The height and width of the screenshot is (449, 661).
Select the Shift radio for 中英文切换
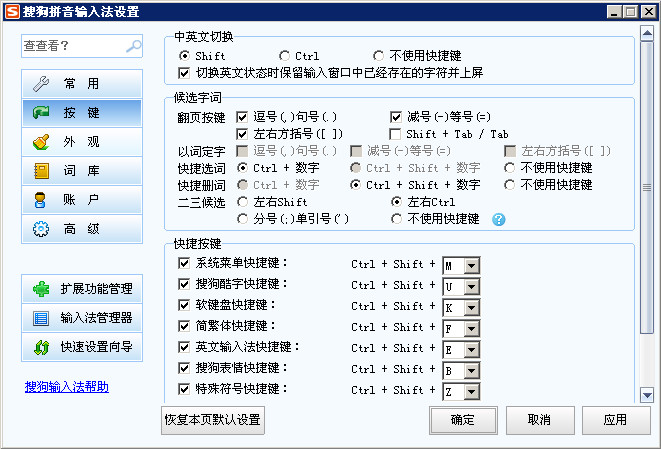click(184, 56)
